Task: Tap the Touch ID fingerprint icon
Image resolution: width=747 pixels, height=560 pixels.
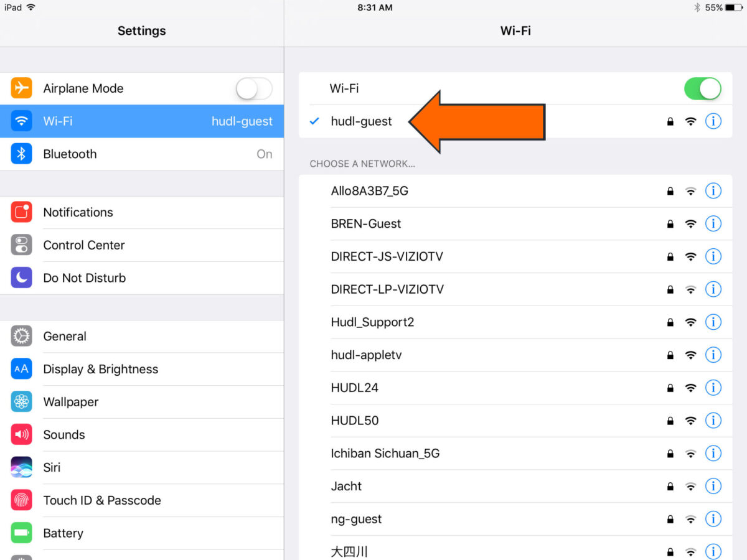Action: point(22,500)
